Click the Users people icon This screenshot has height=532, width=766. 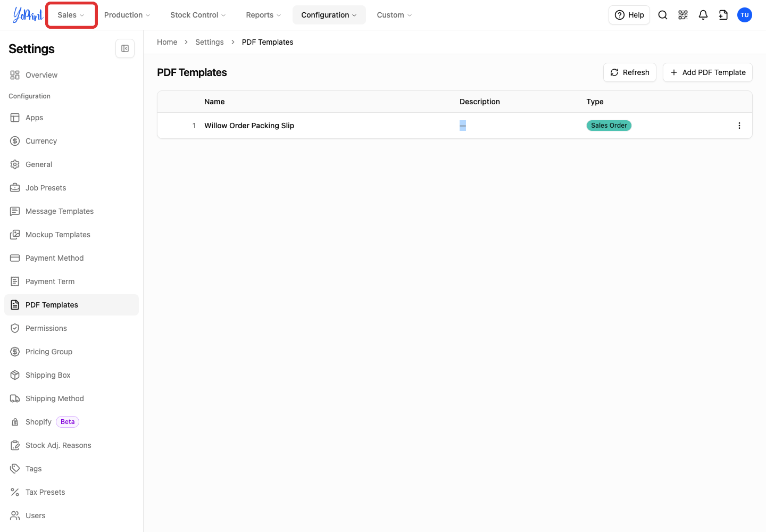point(15,516)
